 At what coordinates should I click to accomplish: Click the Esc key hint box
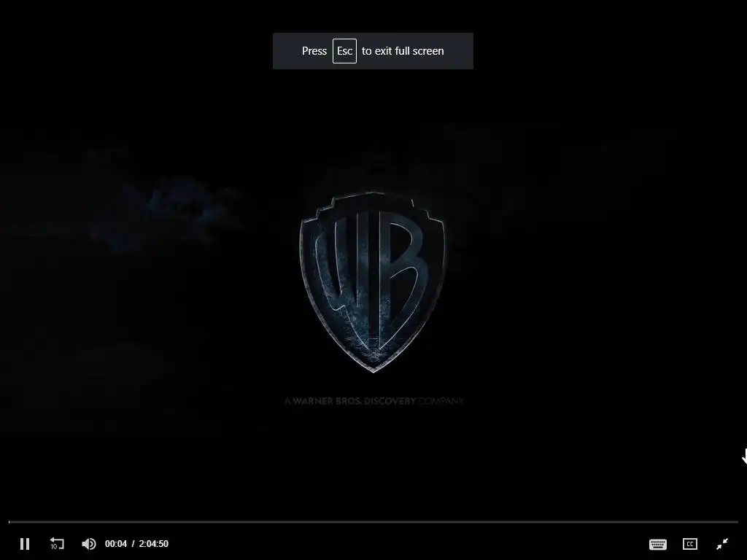point(344,51)
